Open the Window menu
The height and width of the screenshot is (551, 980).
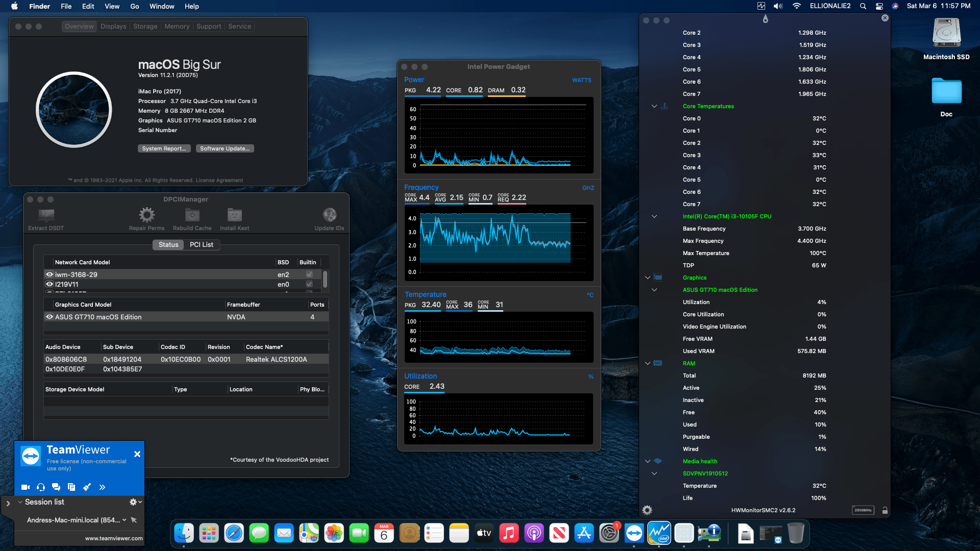(x=162, y=6)
